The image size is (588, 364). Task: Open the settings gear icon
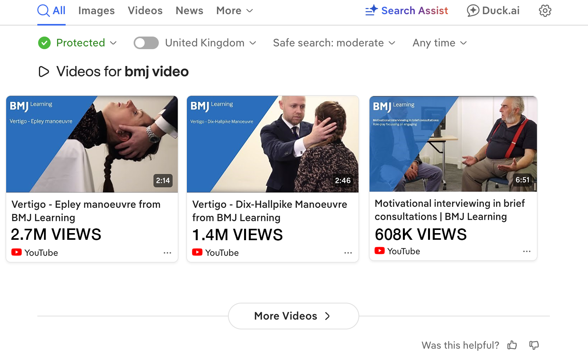click(545, 11)
